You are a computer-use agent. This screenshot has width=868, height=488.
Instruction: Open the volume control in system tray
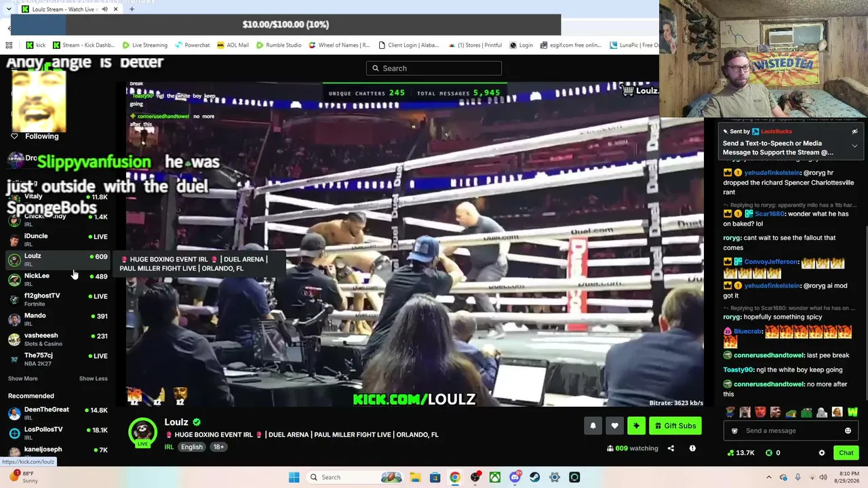(823, 477)
